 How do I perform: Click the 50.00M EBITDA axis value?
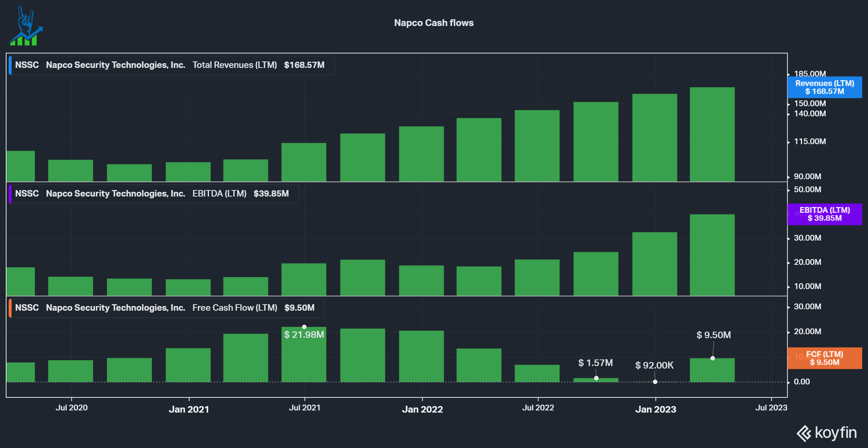coord(807,190)
